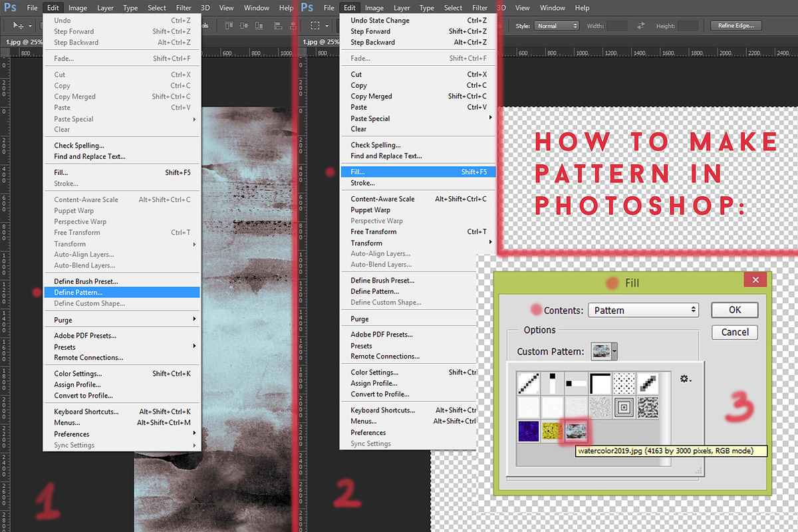This screenshot has width=798, height=532.
Task: Choose highlighted Define Pattern... in left Edit menu
Action: (x=122, y=292)
